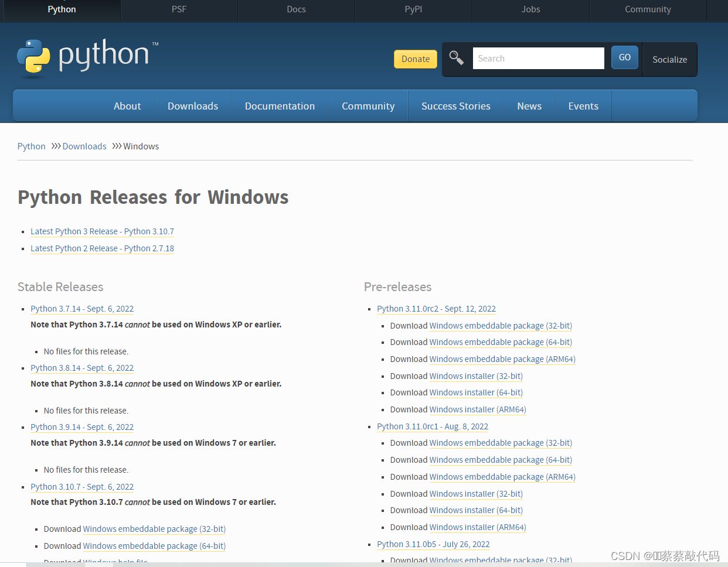Open Latest Python 3 Release 3.10.7 link
This screenshot has width=728, height=567.
click(102, 231)
